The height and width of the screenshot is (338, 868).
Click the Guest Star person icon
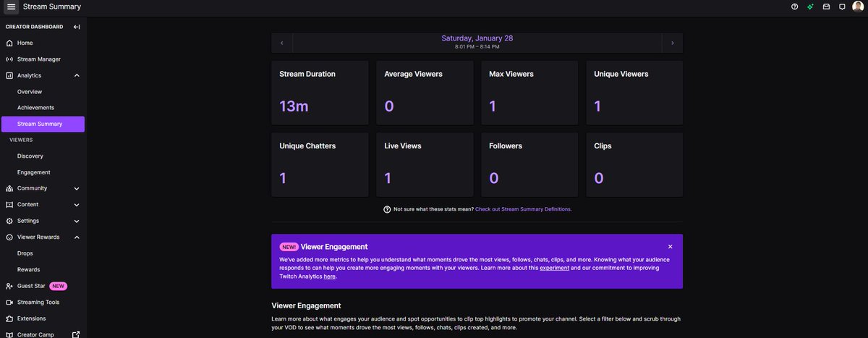point(9,286)
